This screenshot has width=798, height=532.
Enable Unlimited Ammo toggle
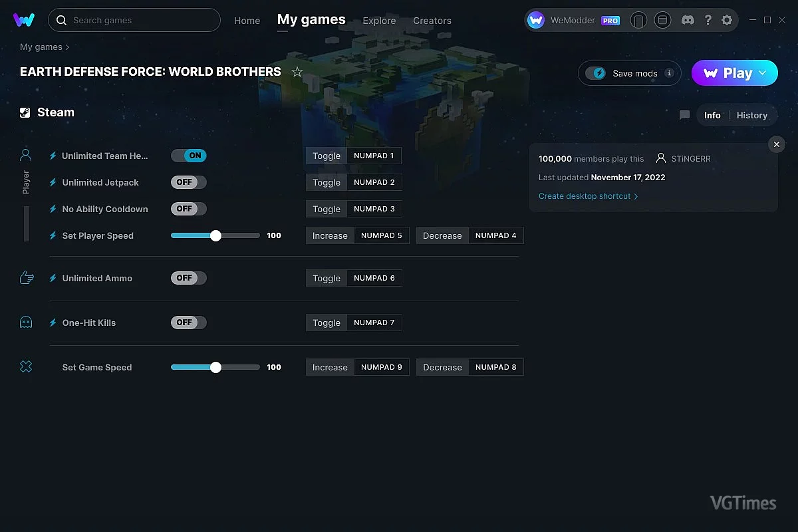click(189, 278)
